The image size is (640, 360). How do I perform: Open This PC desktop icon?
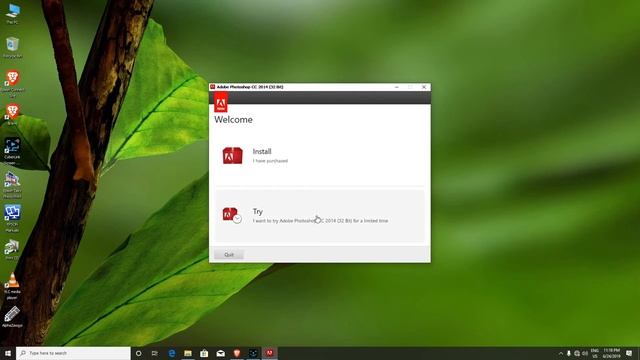pos(13,14)
